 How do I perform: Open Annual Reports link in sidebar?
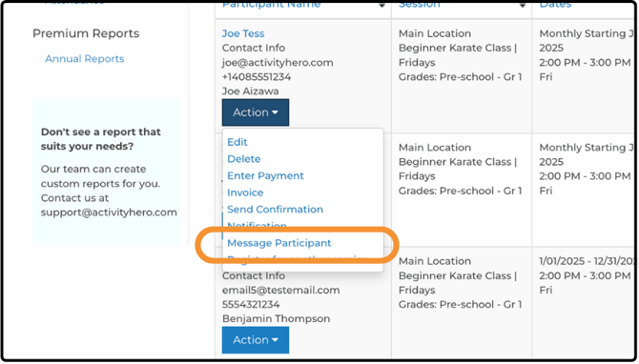84,59
